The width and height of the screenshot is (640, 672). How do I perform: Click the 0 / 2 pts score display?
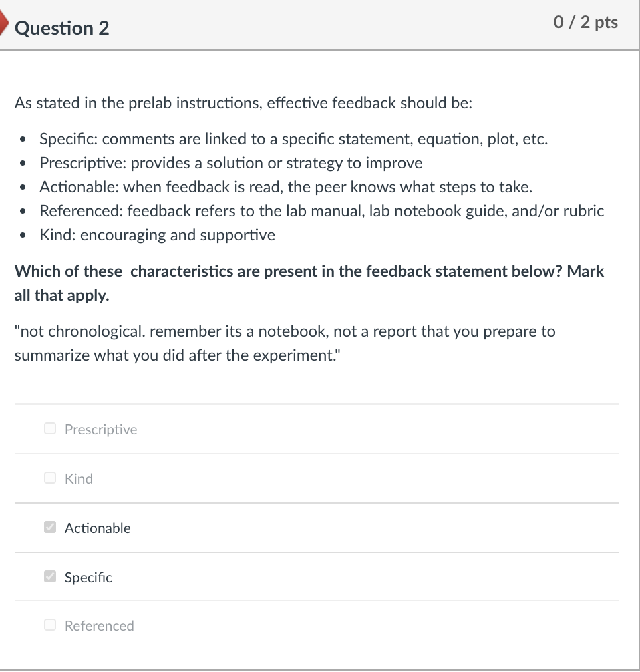586,22
